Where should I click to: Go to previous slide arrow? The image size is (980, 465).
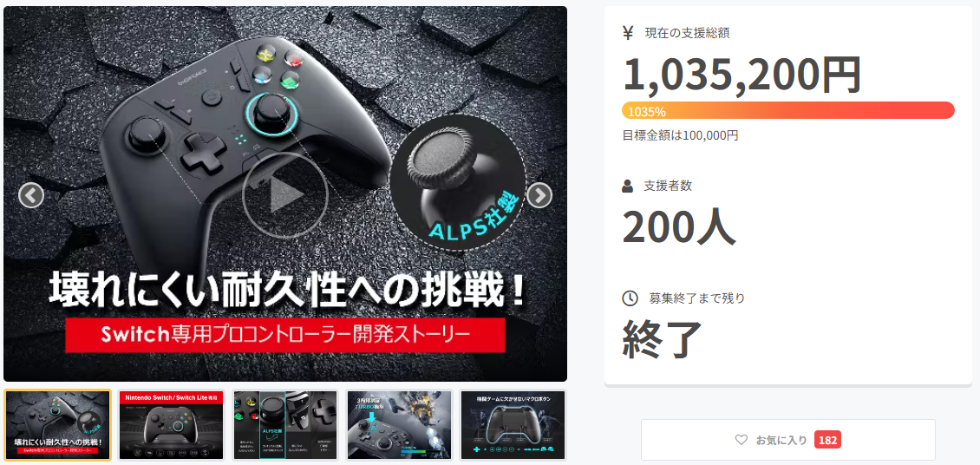[31, 195]
